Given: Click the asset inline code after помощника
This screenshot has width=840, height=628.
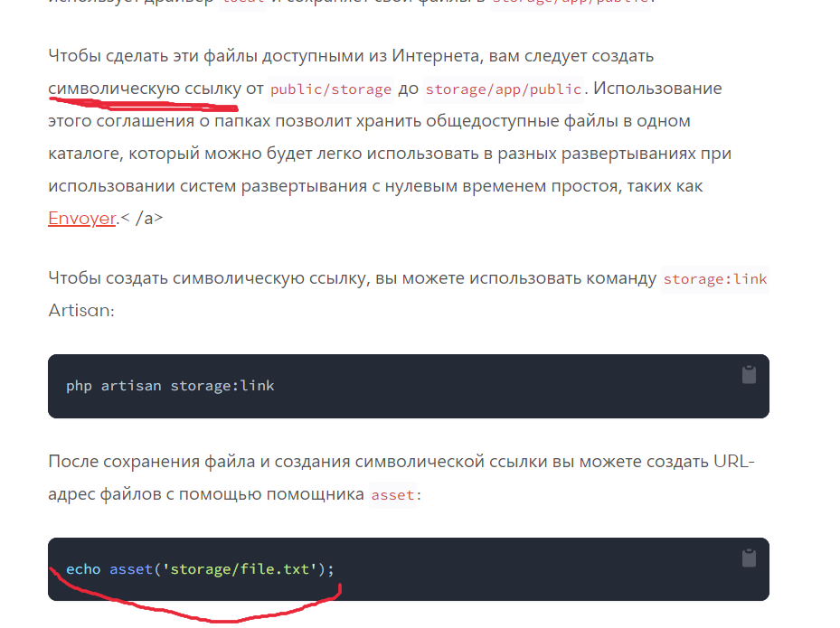Looking at the screenshot, I should point(392,495).
